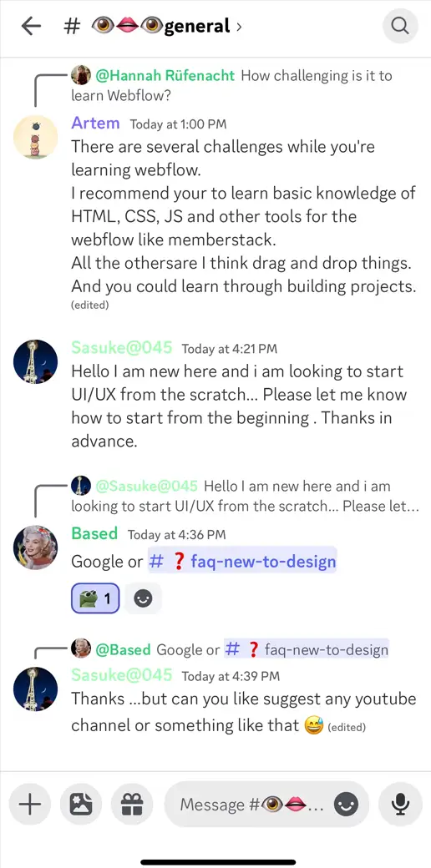Viewport: 431px width, 868px height.
Task: Open Based's profile avatar
Action: (35, 548)
